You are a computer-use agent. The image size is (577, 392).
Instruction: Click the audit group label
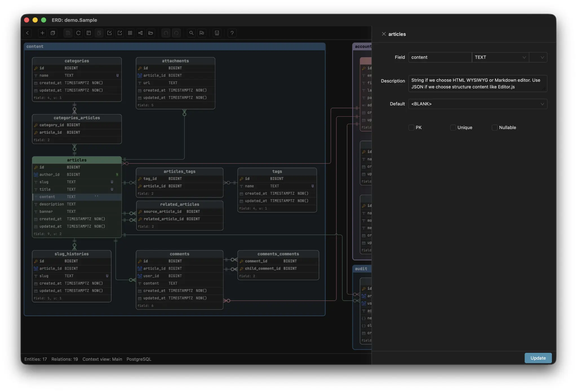tap(361, 269)
